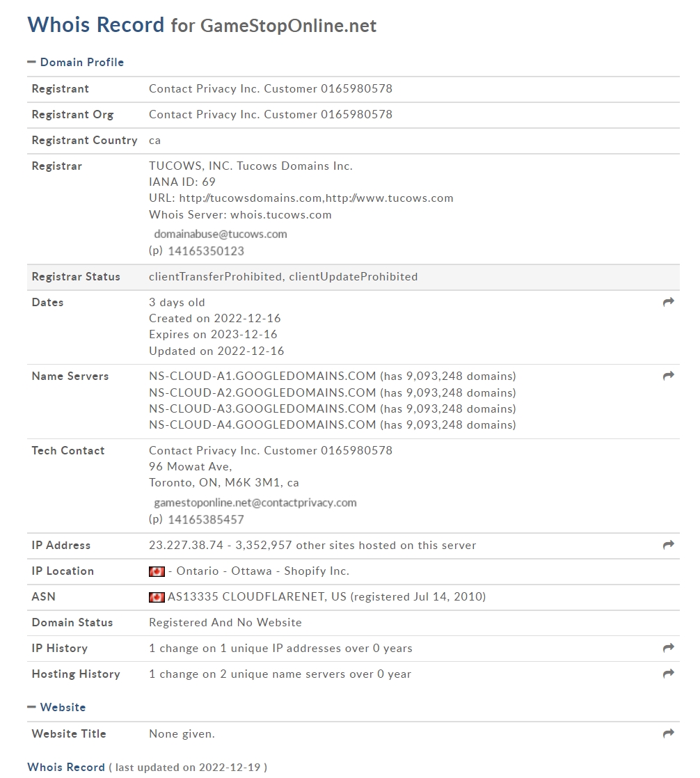Click the flag icon in the ASN row
Screen dimensions: 700x778
(157, 597)
